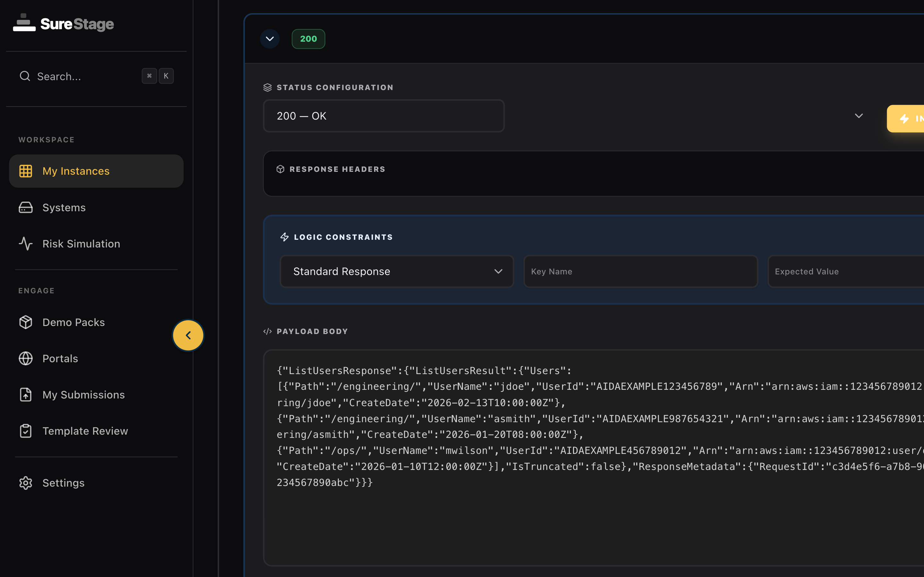Open the Demo Packs section
This screenshot has height=577, width=924.
coord(73,322)
